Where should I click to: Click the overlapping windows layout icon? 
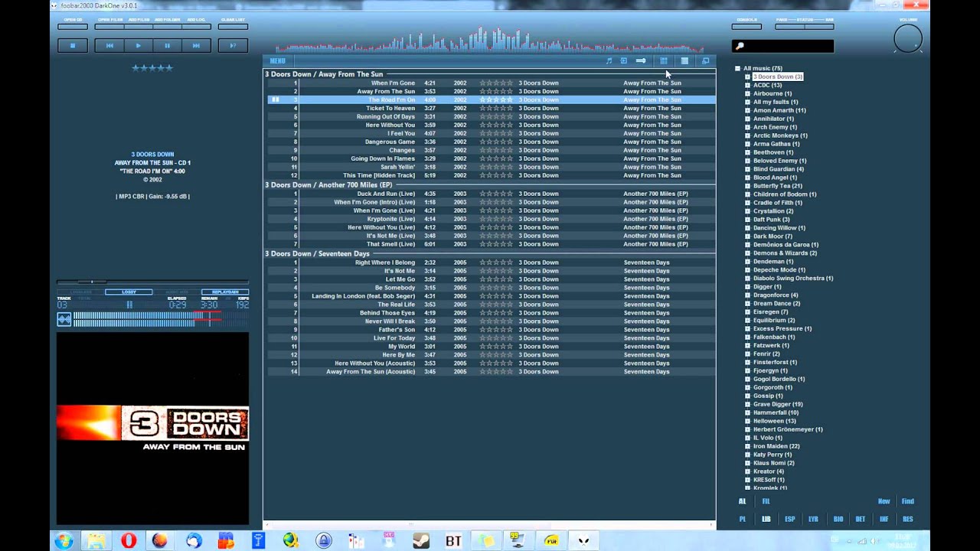pos(705,61)
